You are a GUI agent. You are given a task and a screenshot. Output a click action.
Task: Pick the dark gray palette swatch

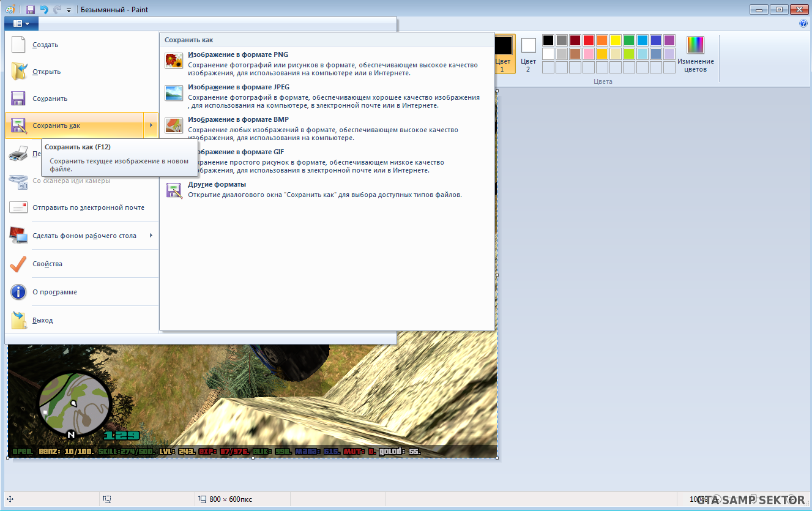(x=562, y=40)
